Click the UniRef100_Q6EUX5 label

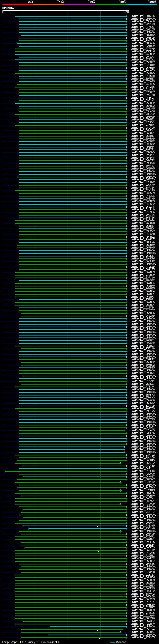click(x=143, y=168)
